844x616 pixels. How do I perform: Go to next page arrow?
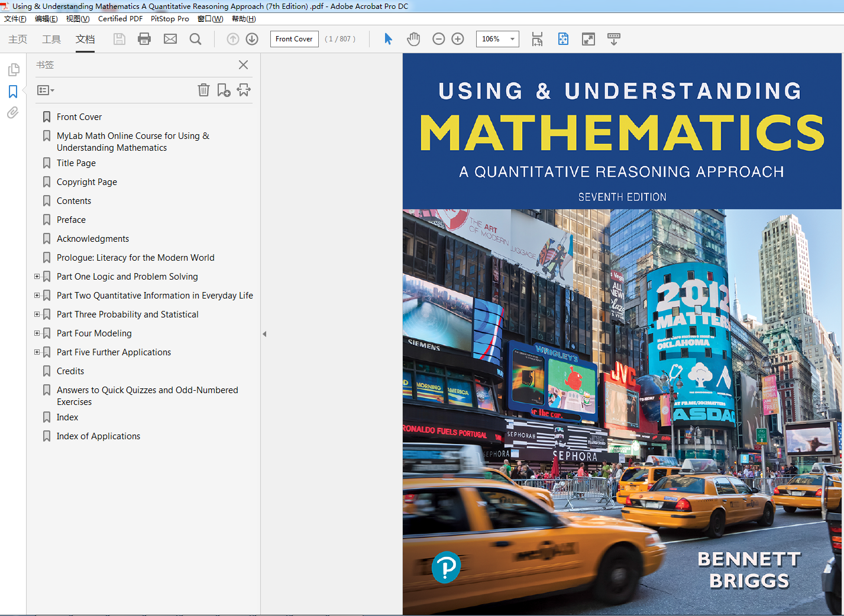pos(252,39)
